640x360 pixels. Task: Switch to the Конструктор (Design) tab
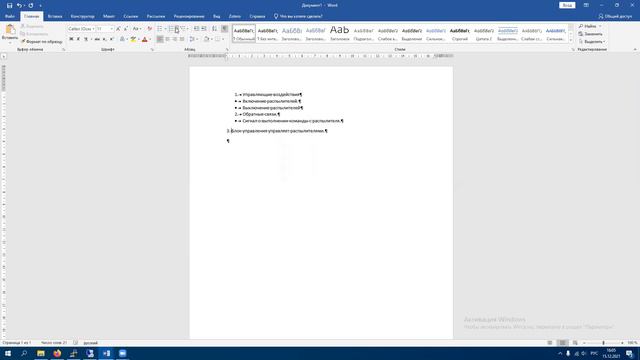tap(82, 16)
